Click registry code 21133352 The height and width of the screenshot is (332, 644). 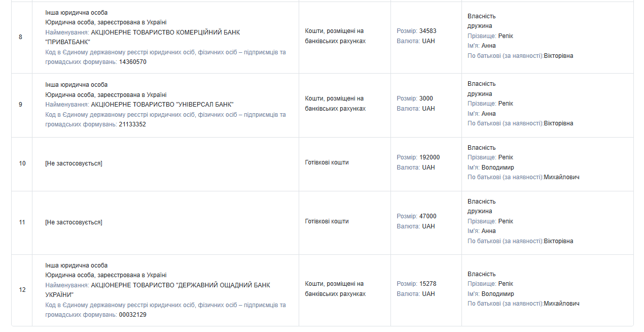pos(132,124)
